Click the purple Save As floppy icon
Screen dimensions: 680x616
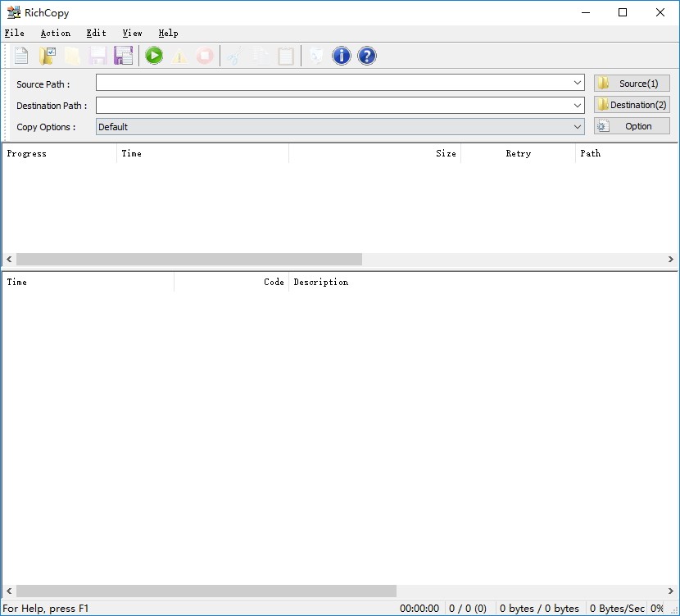pos(123,56)
